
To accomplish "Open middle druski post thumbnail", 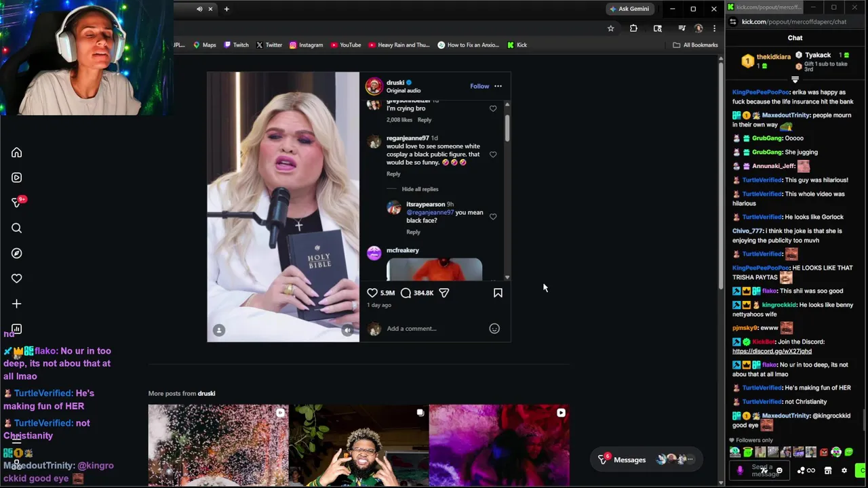I will click(359, 445).
